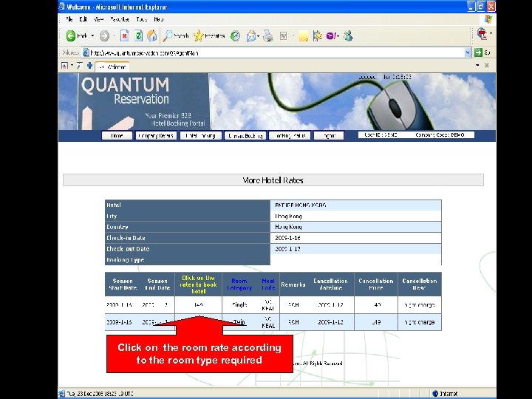Click the Urgent Booking navigation button
This screenshot has height=399, width=532.
pos(245,136)
